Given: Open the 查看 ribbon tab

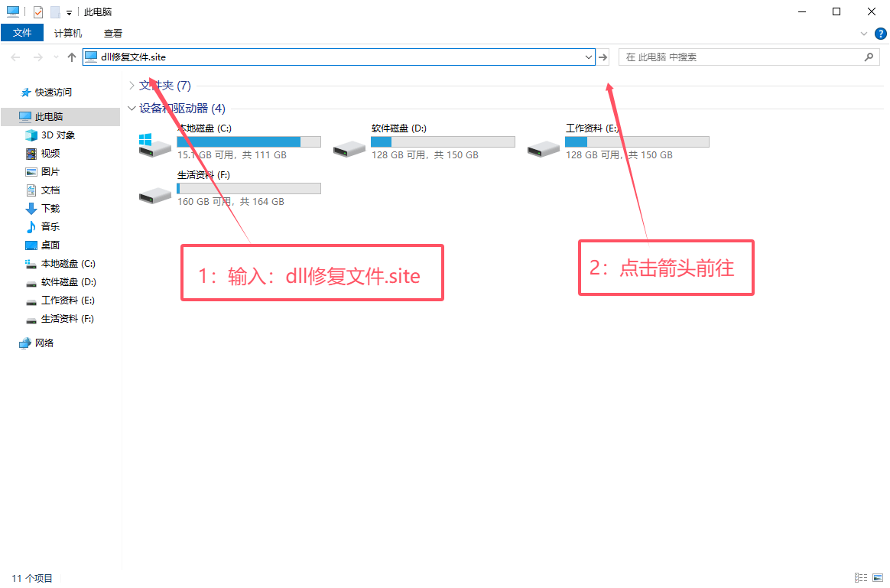Looking at the screenshot, I should (x=113, y=34).
